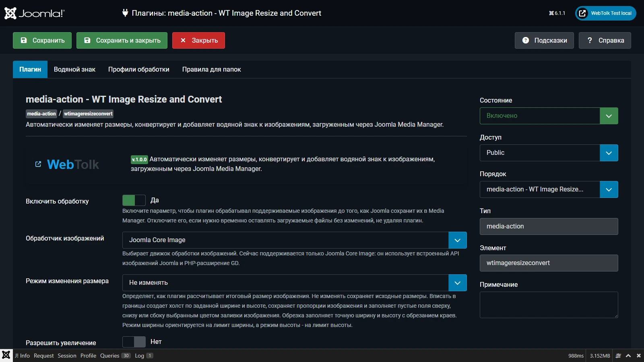
Task: Click the Тип field showing media-action
Action: pyautogui.click(x=549, y=226)
